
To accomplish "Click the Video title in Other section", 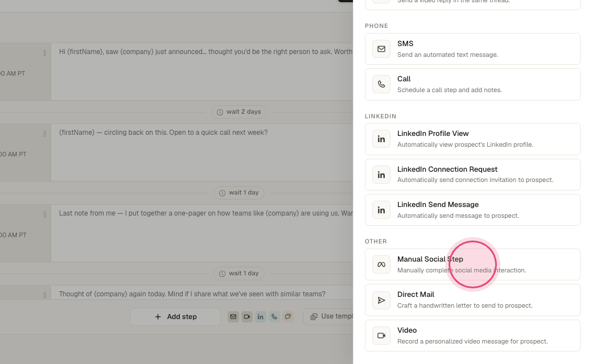I will (x=407, y=330).
